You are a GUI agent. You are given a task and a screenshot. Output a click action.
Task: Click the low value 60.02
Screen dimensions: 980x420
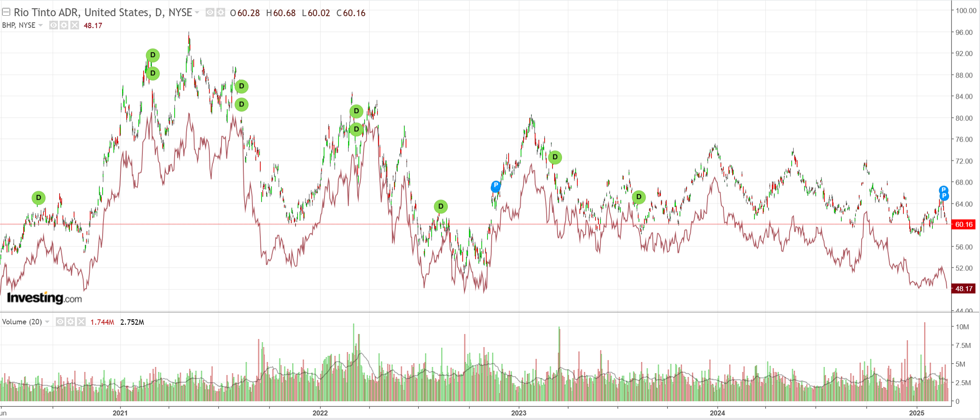[319, 13]
